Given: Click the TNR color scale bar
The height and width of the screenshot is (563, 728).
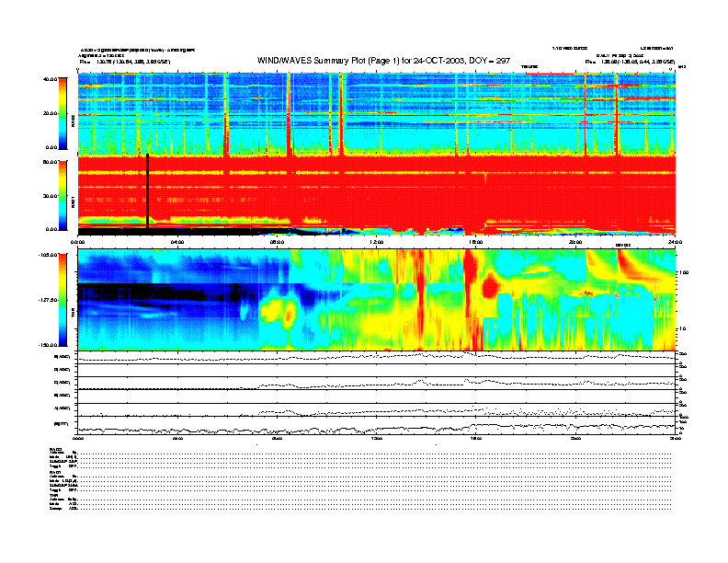Looking at the screenshot, I should 63,300.
